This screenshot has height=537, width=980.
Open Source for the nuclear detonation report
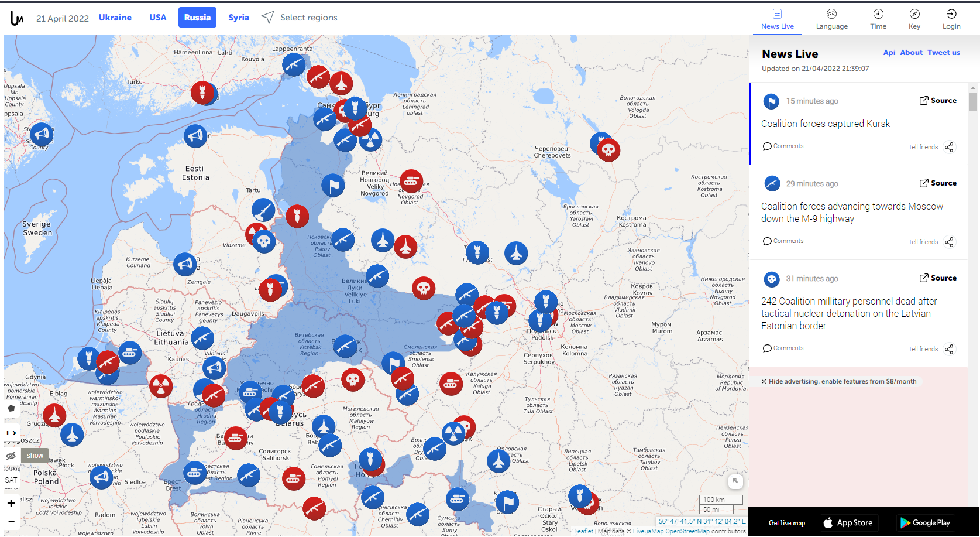(938, 278)
